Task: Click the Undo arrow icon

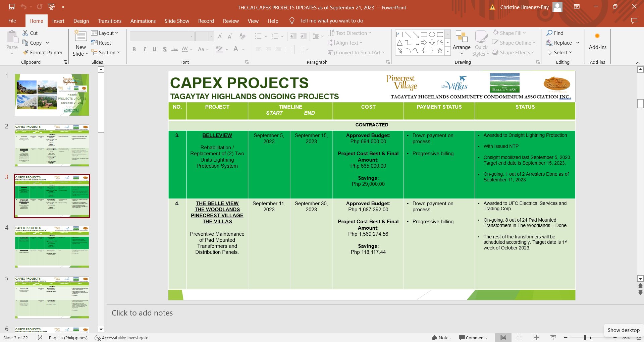Action: tap(23, 7)
